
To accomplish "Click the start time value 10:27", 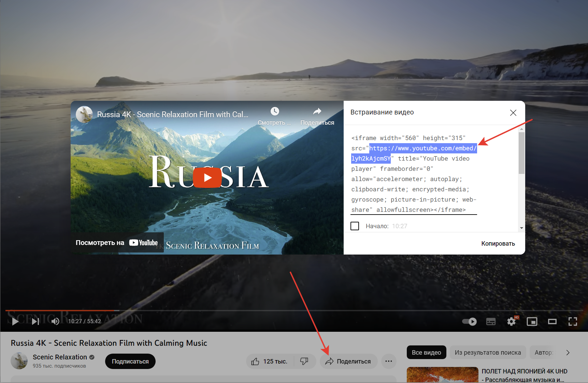I will [x=400, y=226].
